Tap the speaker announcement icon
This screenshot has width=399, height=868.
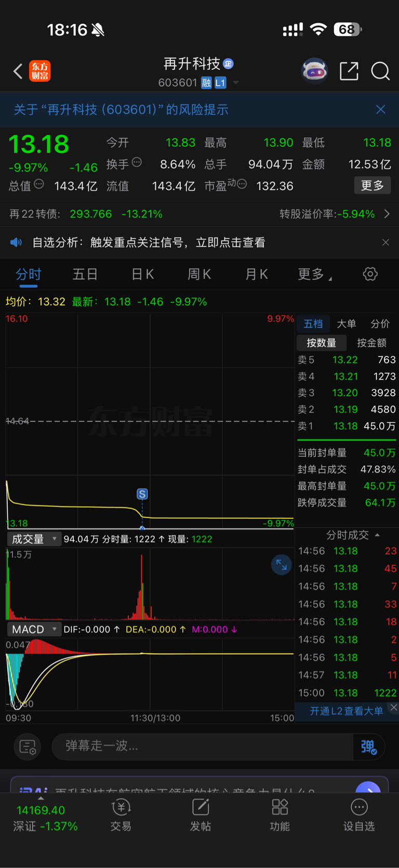point(17,242)
